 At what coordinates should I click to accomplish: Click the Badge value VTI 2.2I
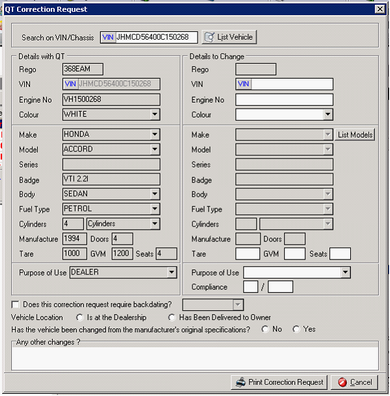click(x=111, y=179)
